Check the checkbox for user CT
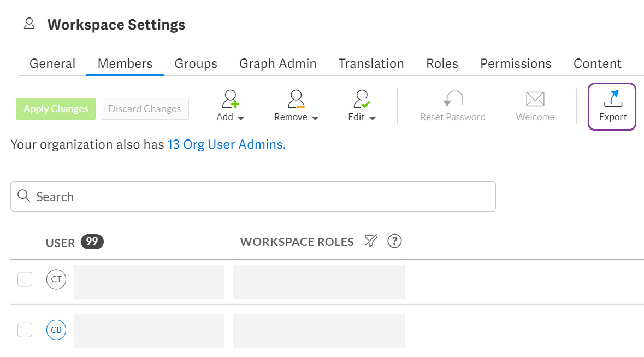This screenshot has height=357, width=644. pos(25,280)
